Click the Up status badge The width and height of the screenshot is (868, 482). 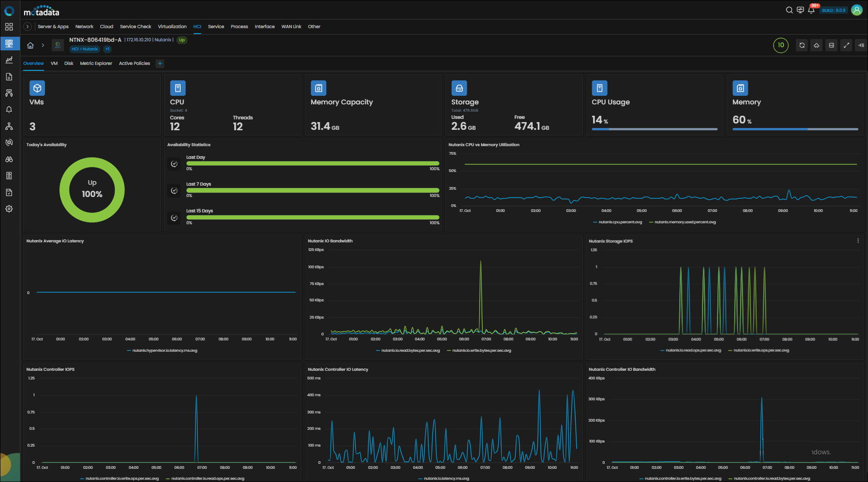coord(182,40)
